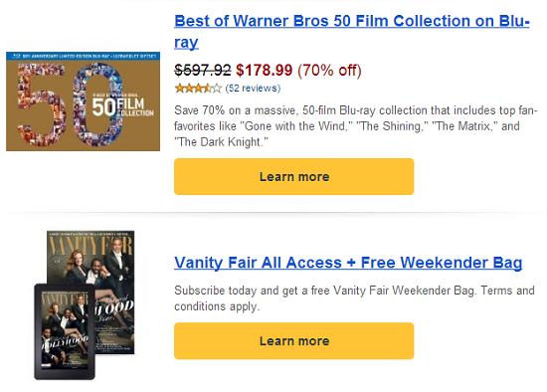Click the tablet device showing Vanity Fair
Viewport: 547px width, 392px height.
click(65, 331)
